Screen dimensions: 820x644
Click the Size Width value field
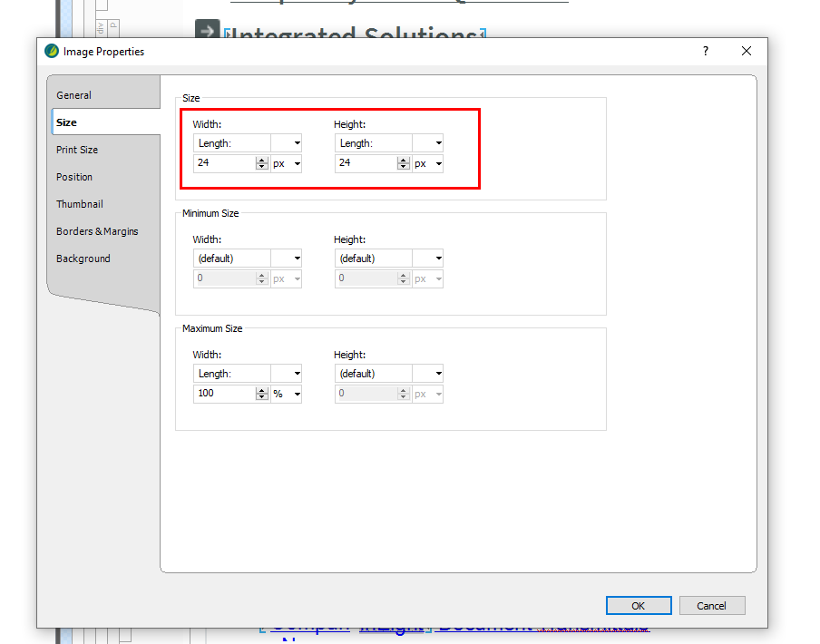pos(224,164)
